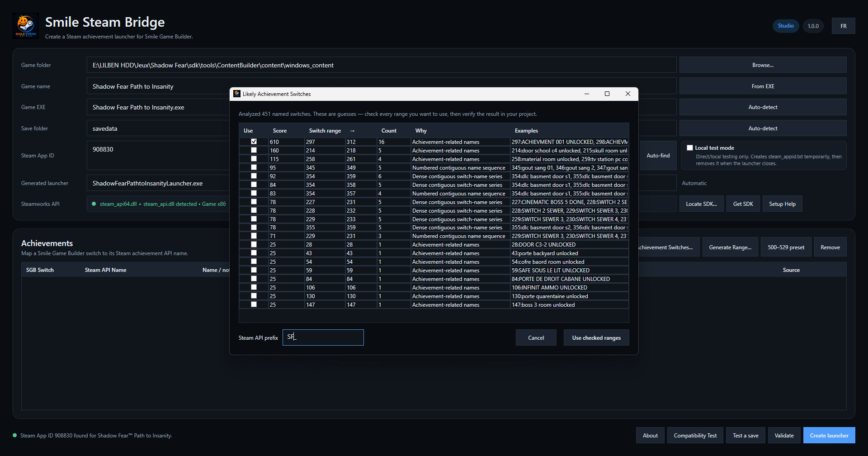The height and width of the screenshot is (456, 868).
Task: Click the Get SDK button
Action: [x=743, y=204]
